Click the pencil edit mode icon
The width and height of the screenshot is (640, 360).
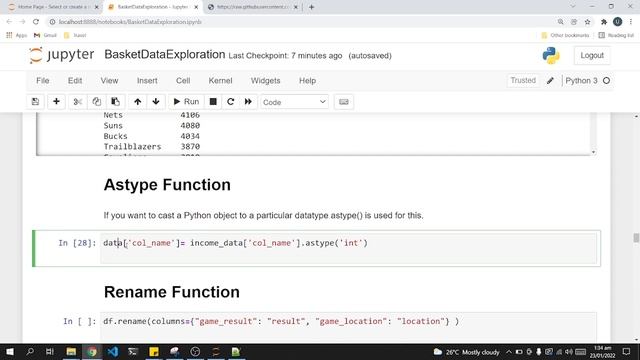(x=550, y=81)
